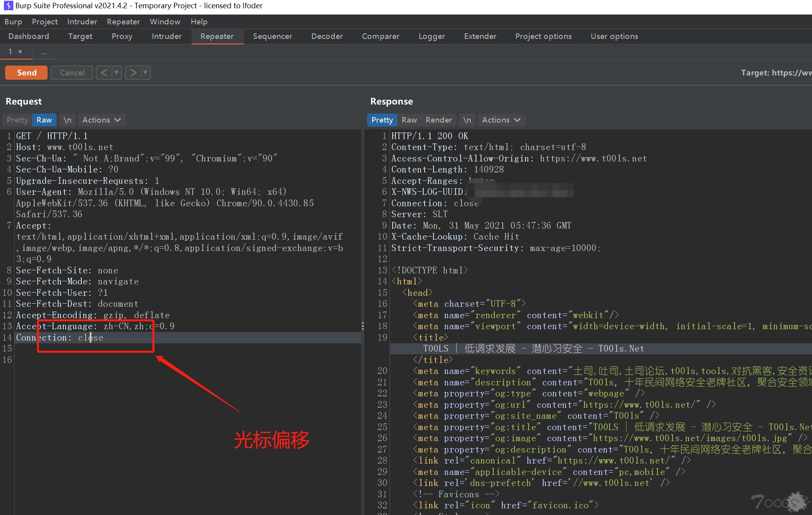Click the highlighted T00LS title text line
This screenshot has height=515, width=812.
[533, 348]
